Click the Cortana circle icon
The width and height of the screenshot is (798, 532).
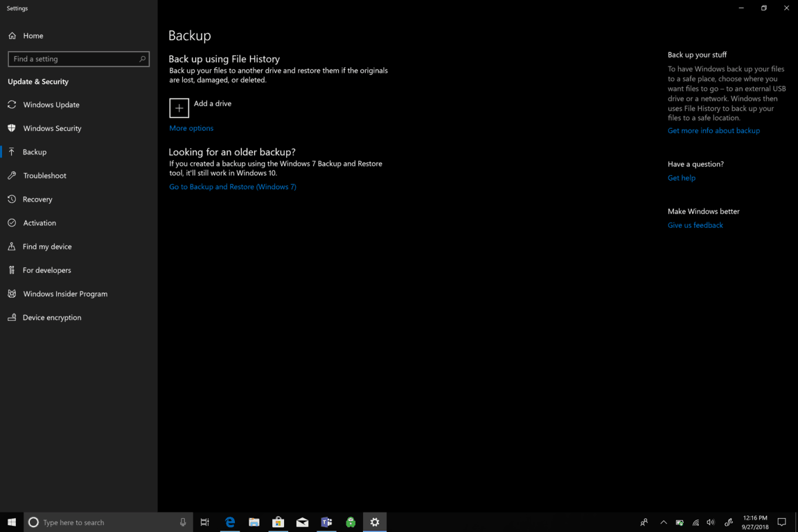tap(33, 522)
